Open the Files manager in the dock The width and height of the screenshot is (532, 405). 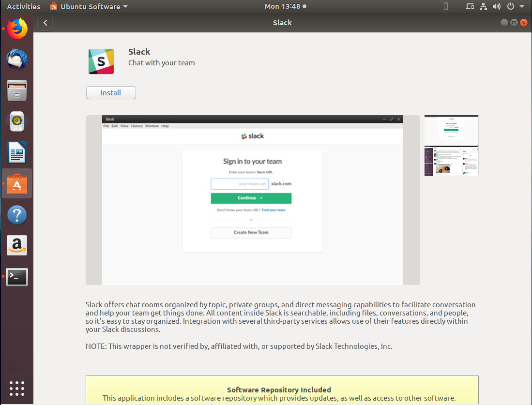17,90
